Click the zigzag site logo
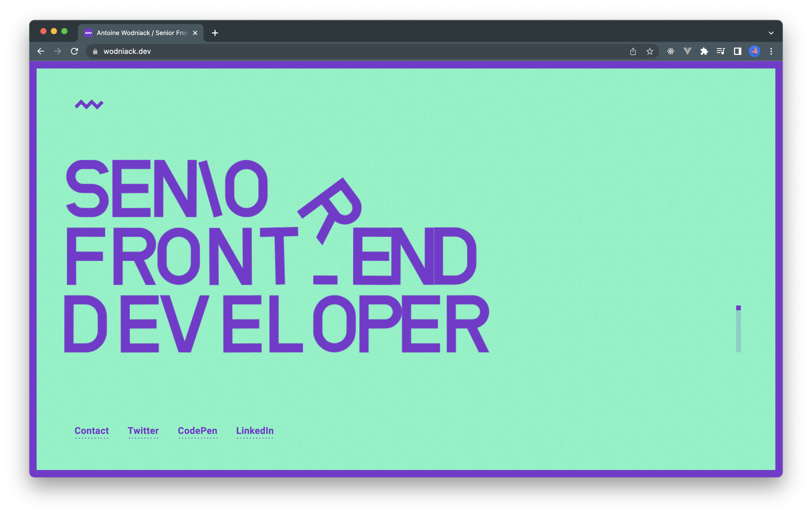The image size is (812, 516). tap(89, 105)
